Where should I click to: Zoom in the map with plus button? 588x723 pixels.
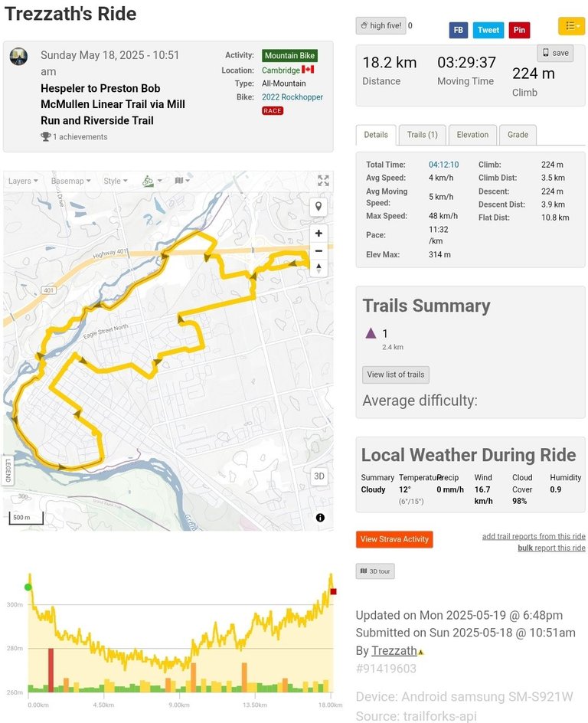[x=318, y=234]
